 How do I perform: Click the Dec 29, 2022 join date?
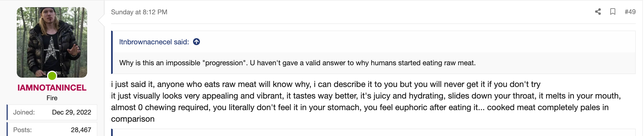[71, 112]
